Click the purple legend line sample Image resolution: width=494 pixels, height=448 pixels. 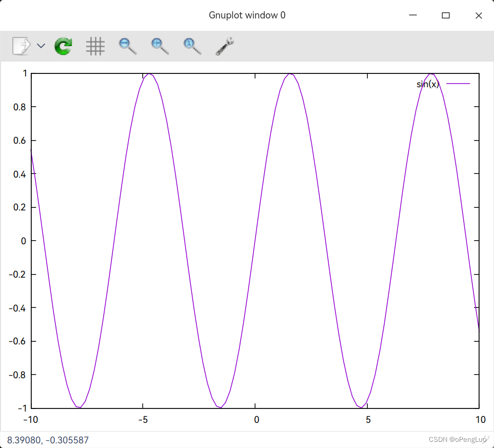tap(459, 83)
